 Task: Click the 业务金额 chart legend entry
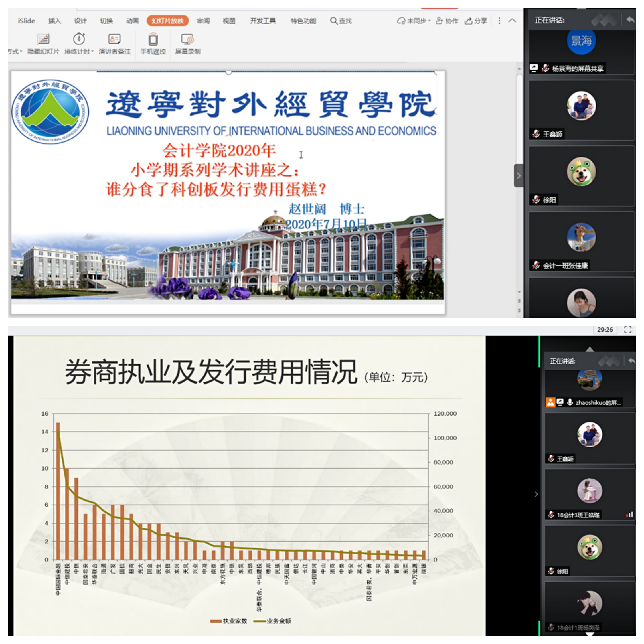(x=272, y=621)
